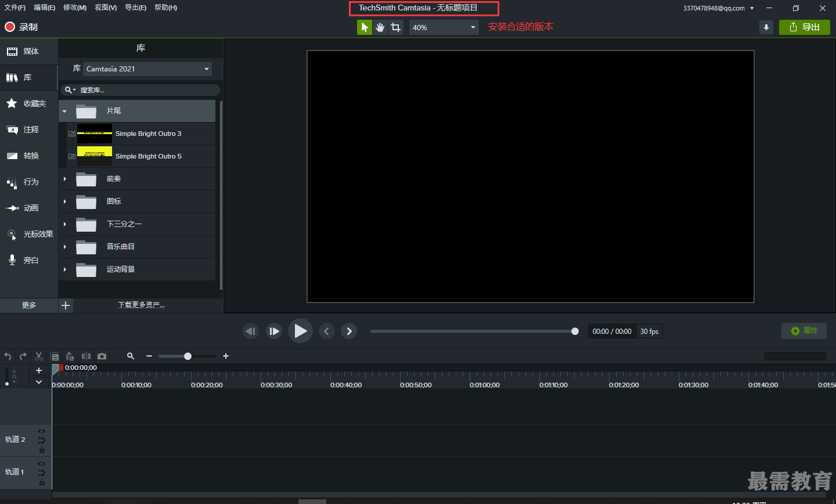Click the 更多 button in sidebar

pos(29,305)
